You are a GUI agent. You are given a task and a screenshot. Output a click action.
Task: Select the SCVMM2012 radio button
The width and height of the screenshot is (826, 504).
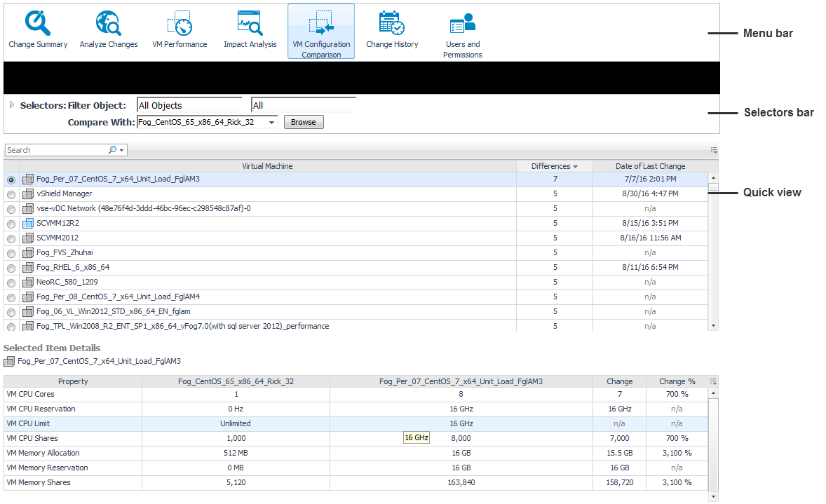[11, 238]
